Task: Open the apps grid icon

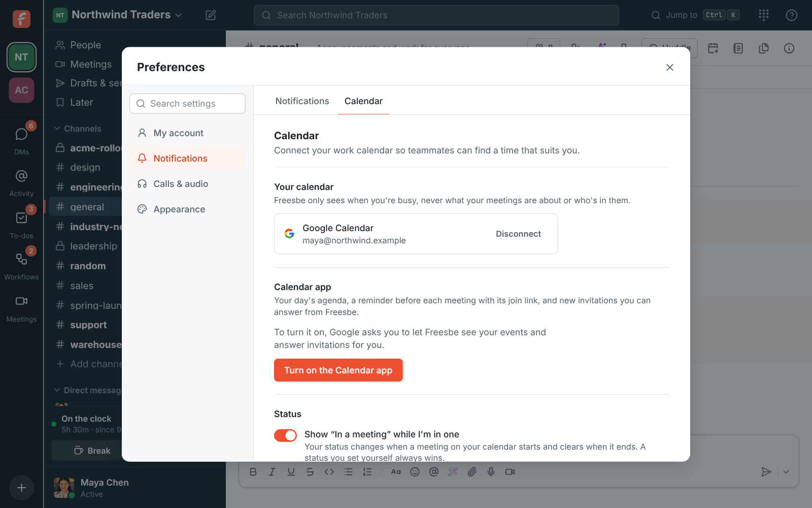Action: (764, 15)
